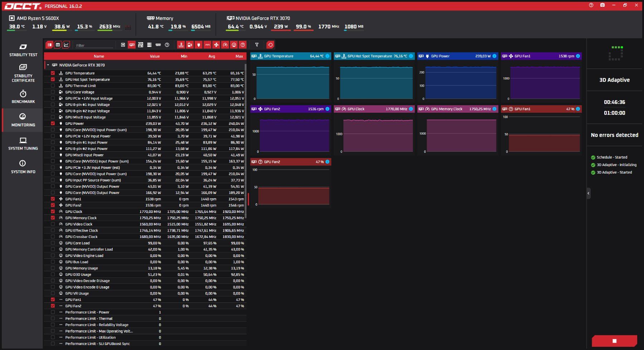Focus the sensor Filter text field
The width and height of the screenshot is (644, 350).
pos(94,45)
